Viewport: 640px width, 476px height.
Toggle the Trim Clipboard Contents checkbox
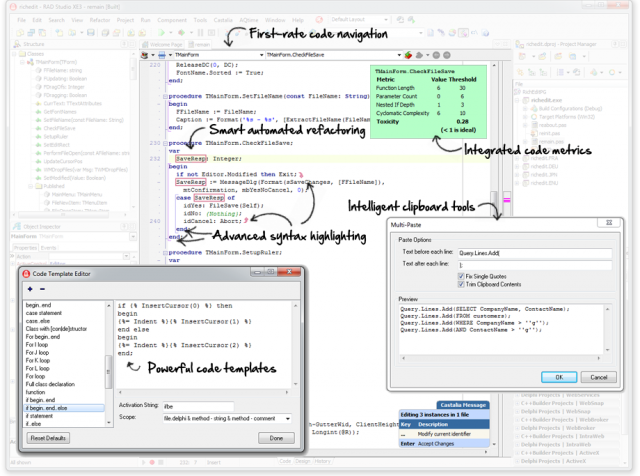click(461, 284)
